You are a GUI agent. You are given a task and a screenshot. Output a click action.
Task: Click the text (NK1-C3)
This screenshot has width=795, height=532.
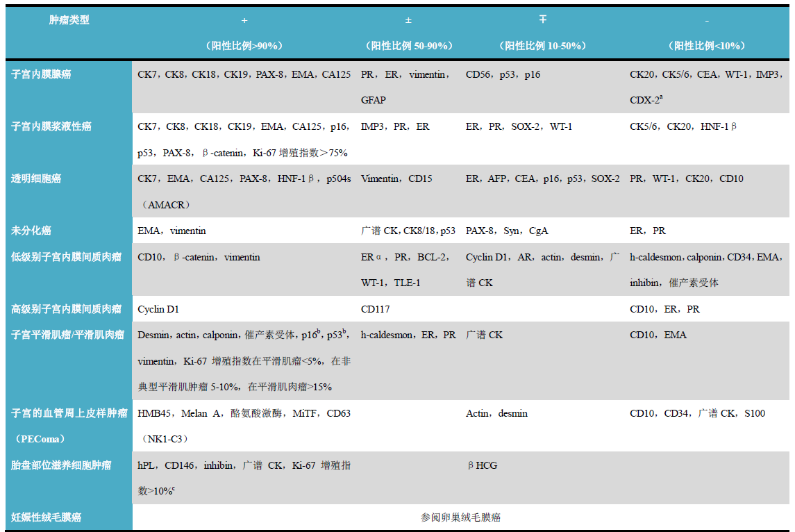point(165,439)
